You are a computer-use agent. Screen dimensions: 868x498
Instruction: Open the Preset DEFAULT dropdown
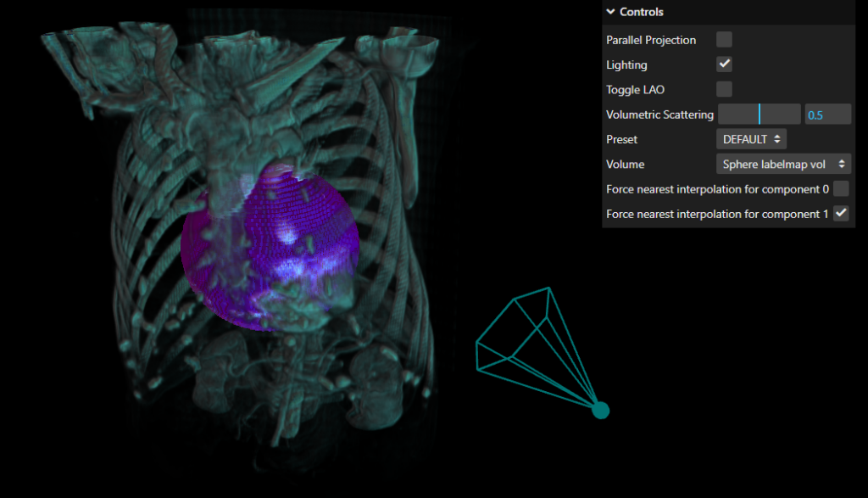751,139
